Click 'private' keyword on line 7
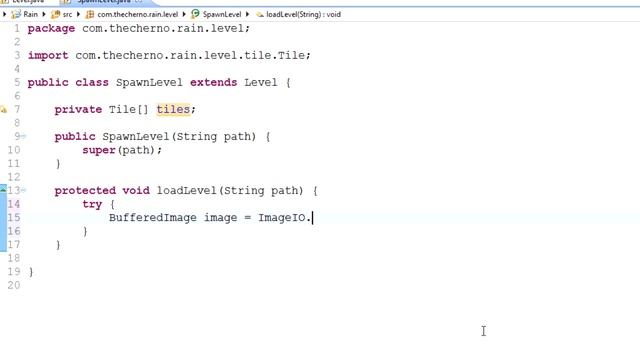The image size is (640, 360). [78, 109]
